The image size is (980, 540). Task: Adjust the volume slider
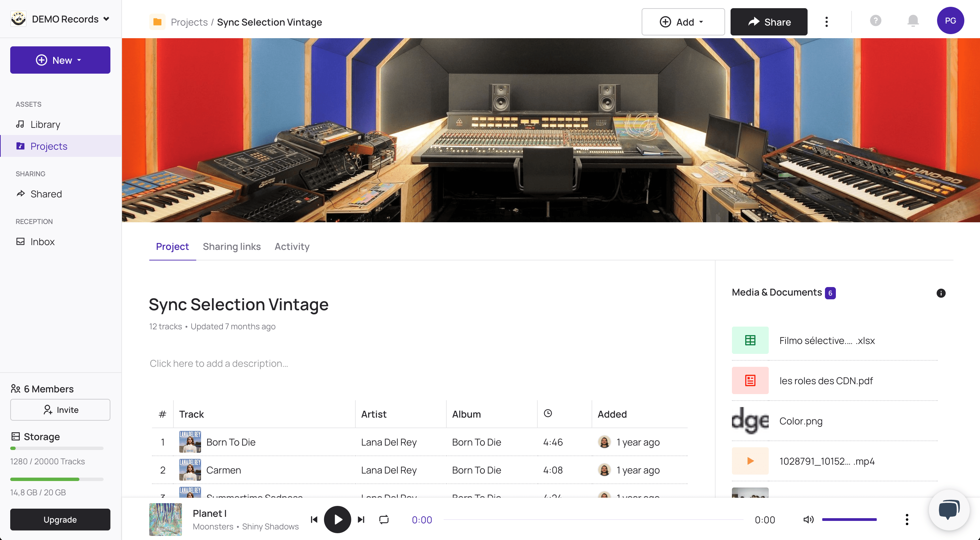pyautogui.click(x=849, y=520)
